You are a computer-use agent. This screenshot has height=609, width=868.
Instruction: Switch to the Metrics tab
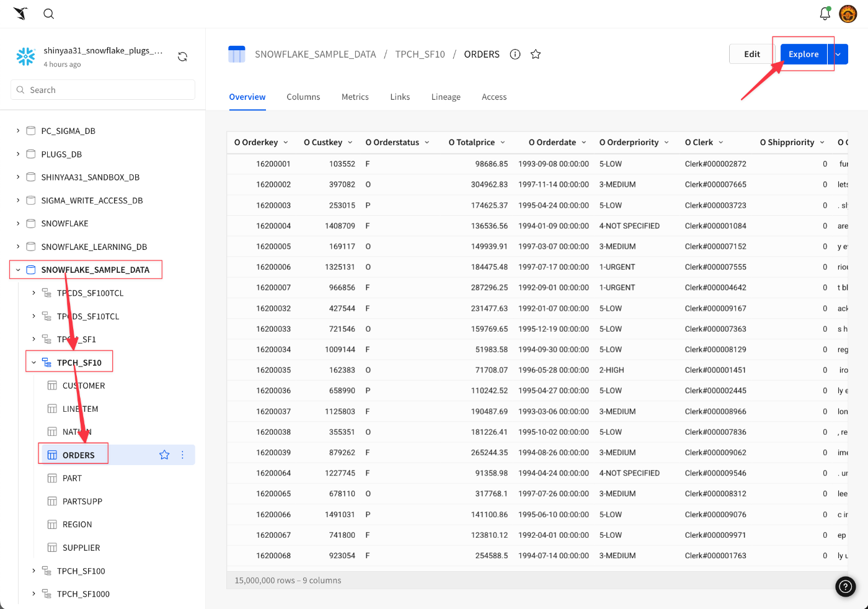coord(355,97)
